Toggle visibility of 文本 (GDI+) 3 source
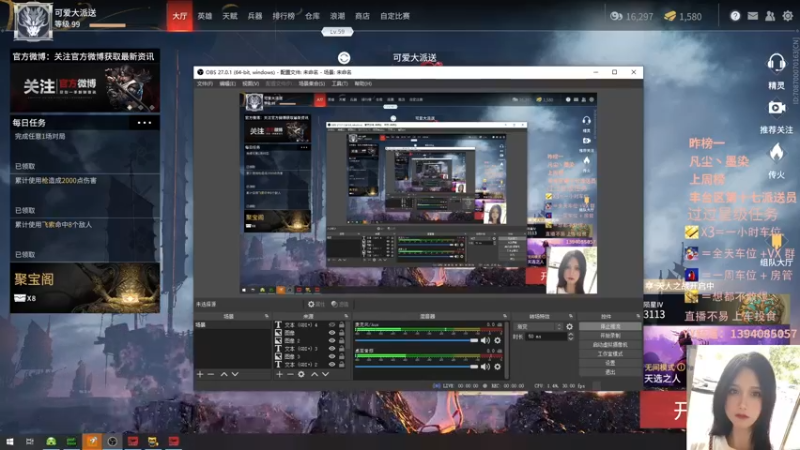The height and width of the screenshot is (450, 800). point(332,348)
